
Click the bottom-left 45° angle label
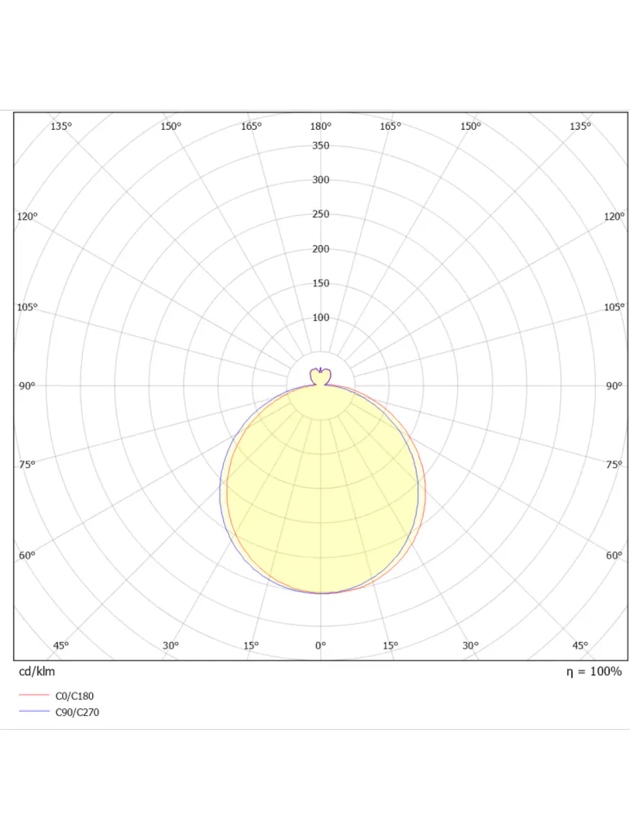click(61, 645)
